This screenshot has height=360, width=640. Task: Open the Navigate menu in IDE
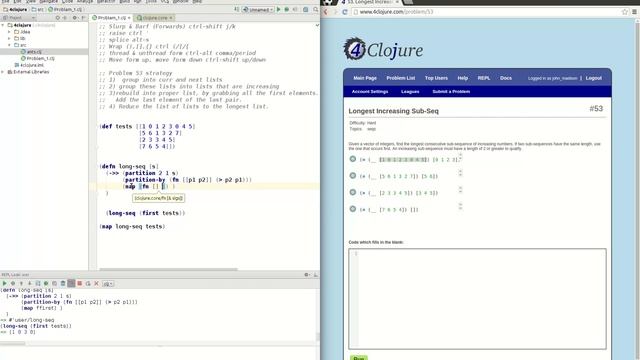click(49, 2)
